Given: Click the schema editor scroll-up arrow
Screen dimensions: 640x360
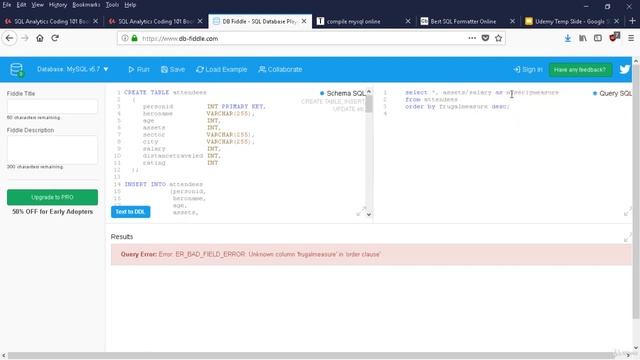Looking at the screenshot, I should [369, 92].
